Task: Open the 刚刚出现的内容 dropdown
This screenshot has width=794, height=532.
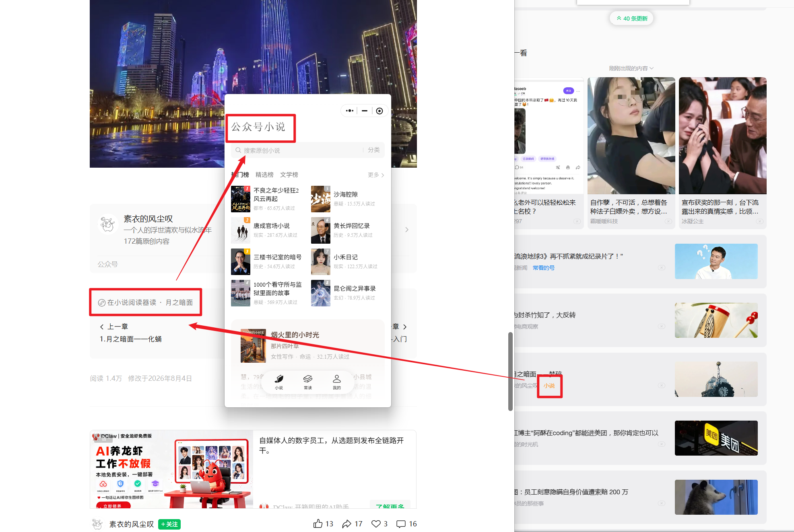Action: click(x=631, y=68)
